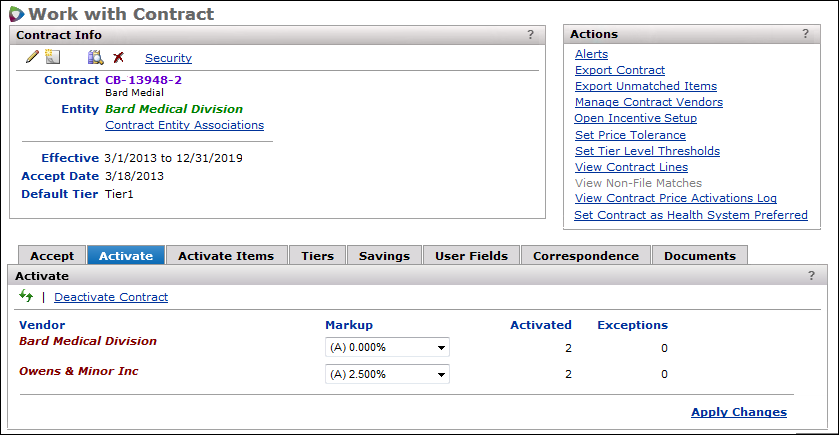
Task: Click the Deactivate Contract link
Action: [111, 297]
